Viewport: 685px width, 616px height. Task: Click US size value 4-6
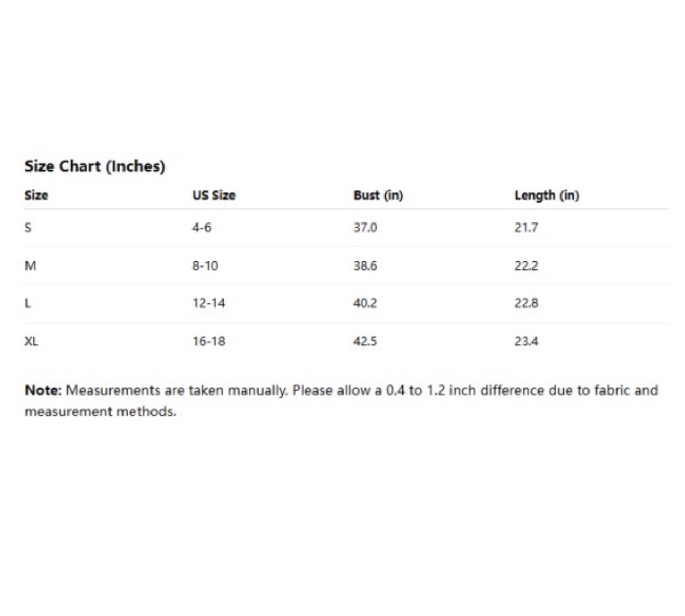202,228
